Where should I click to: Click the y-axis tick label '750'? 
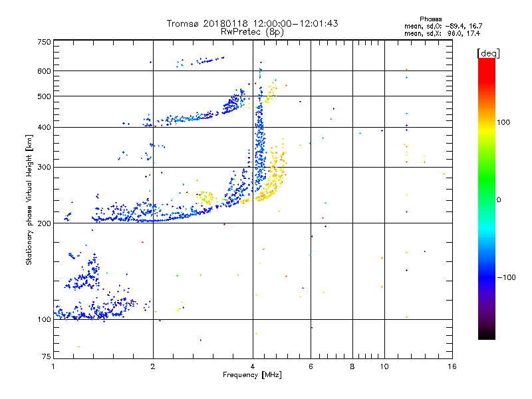[x=44, y=42]
